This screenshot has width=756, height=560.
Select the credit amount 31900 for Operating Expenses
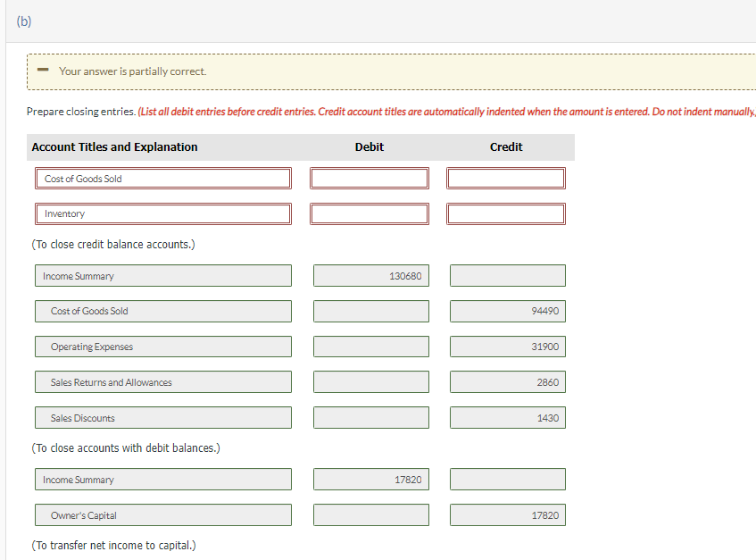coord(507,347)
